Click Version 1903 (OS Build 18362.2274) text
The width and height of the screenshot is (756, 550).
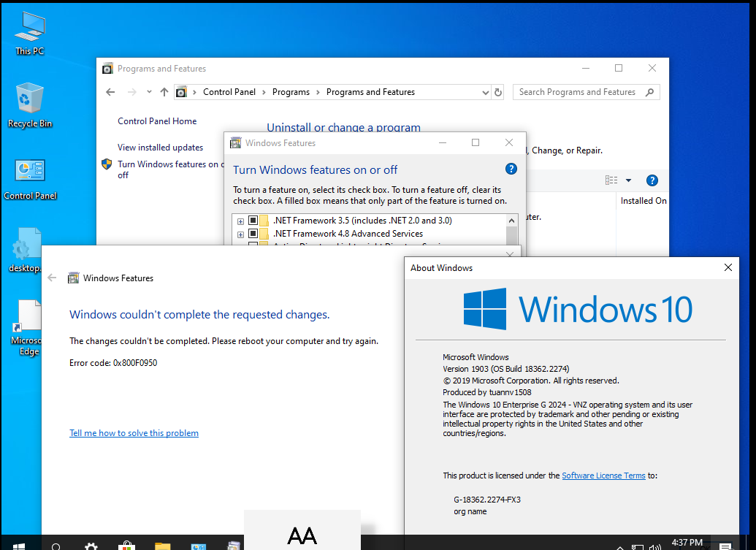click(505, 369)
